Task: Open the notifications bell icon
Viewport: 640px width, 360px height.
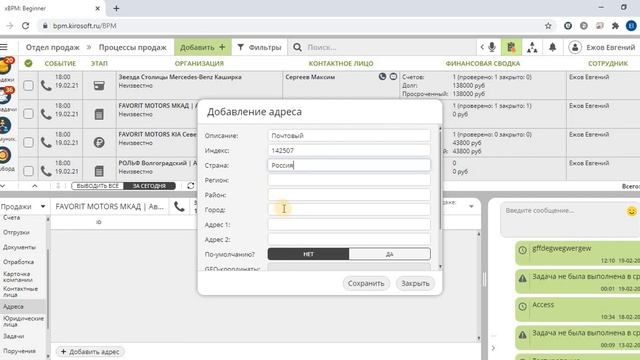Action: pyautogui.click(x=552, y=47)
